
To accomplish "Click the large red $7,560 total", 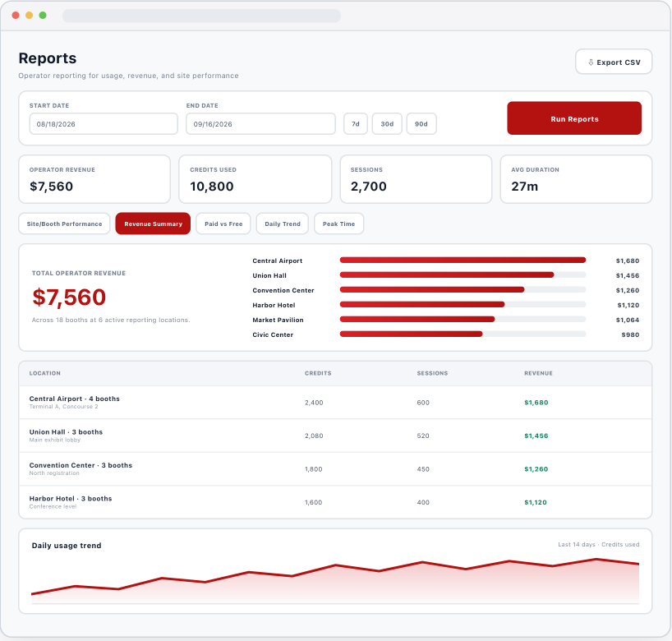I will click(x=69, y=297).
